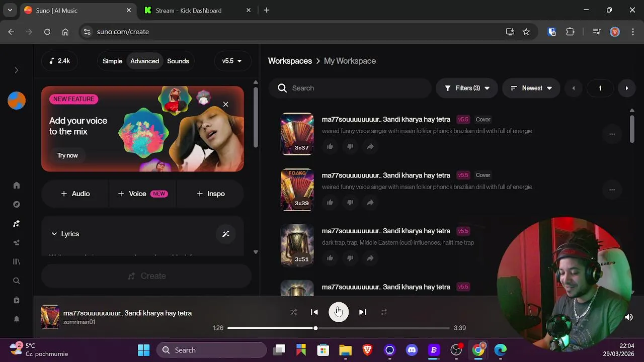The width and height of the screenshot is (644, 362).
Task: Bookmark this page with star icon
Action: click(x=526, y=32)
